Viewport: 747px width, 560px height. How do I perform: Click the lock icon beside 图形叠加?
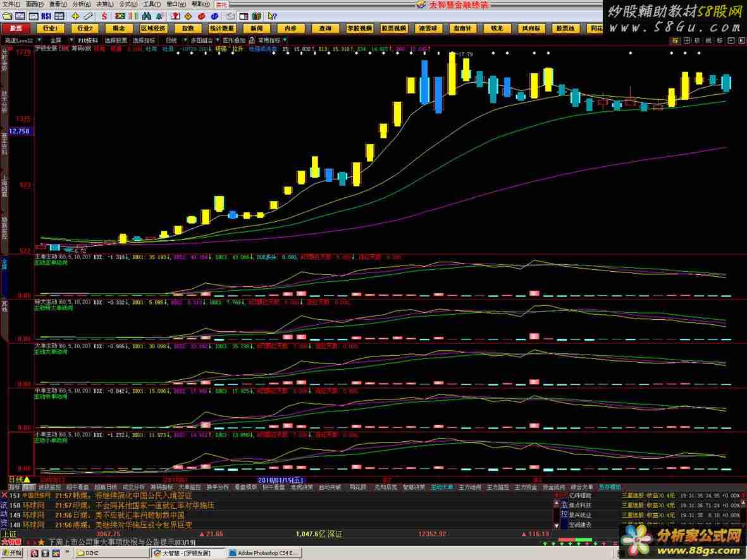252,40
